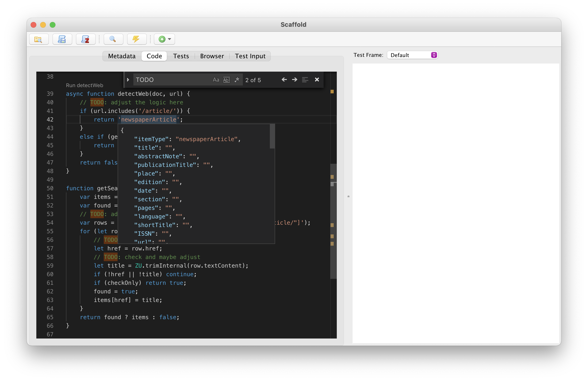Enable regex search with the .* toggle
The image size is (588, 381).
coord(237,79)
